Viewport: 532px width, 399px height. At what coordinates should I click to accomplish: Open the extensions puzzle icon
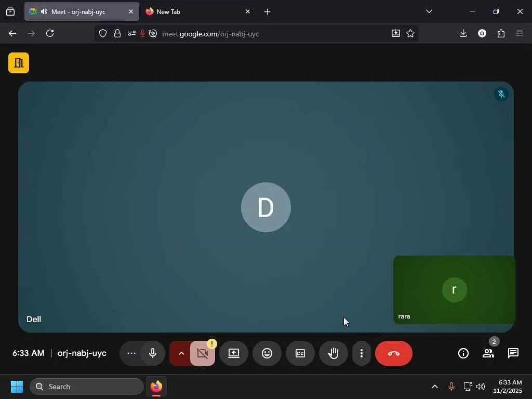point(501,33)
